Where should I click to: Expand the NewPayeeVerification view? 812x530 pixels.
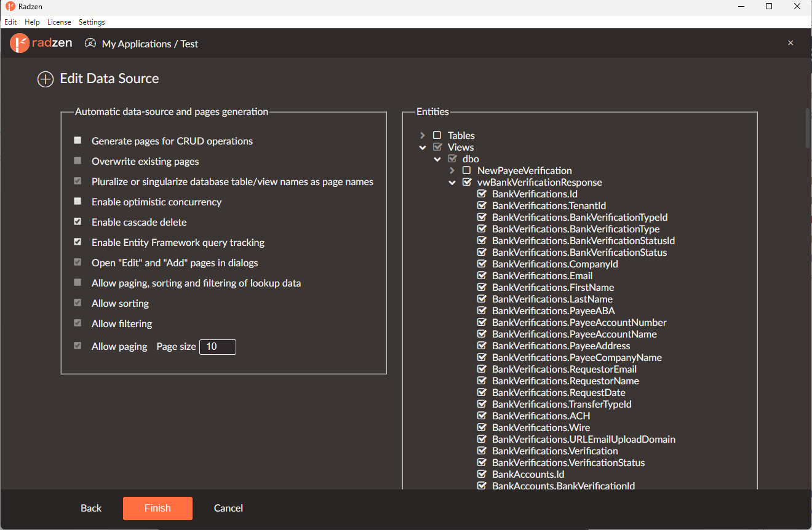click(x=452, y=170)
